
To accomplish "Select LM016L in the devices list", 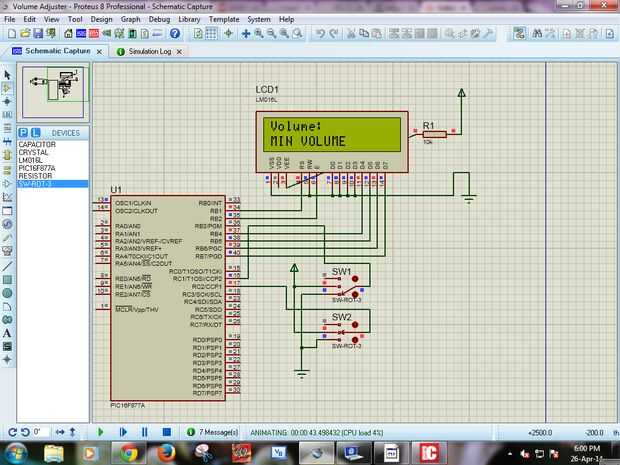I will (x=30, y=160).
